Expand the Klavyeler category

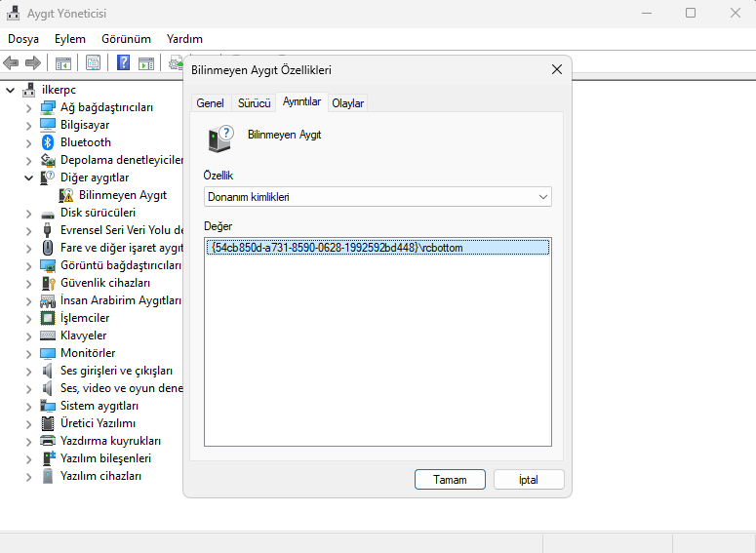click(28, 336)
